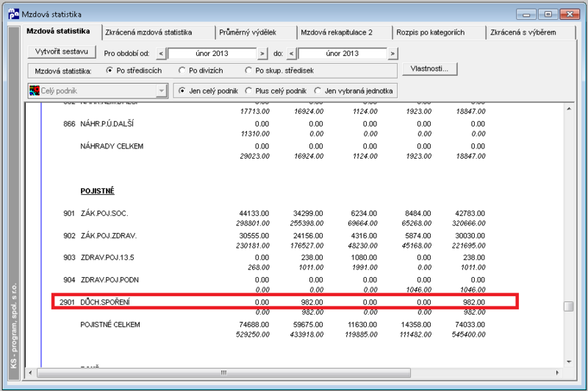Open Vlastnosti... dialog button

click(429, 69)
